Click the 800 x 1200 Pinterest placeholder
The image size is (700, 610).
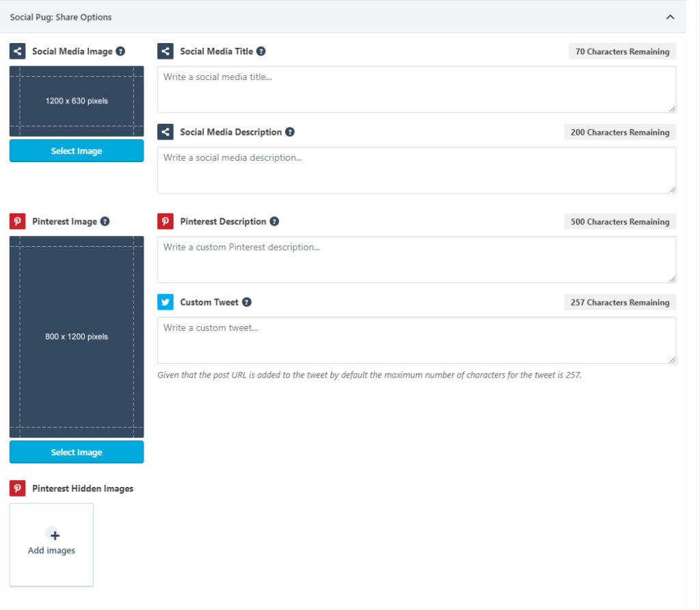(x=77, y=336)
